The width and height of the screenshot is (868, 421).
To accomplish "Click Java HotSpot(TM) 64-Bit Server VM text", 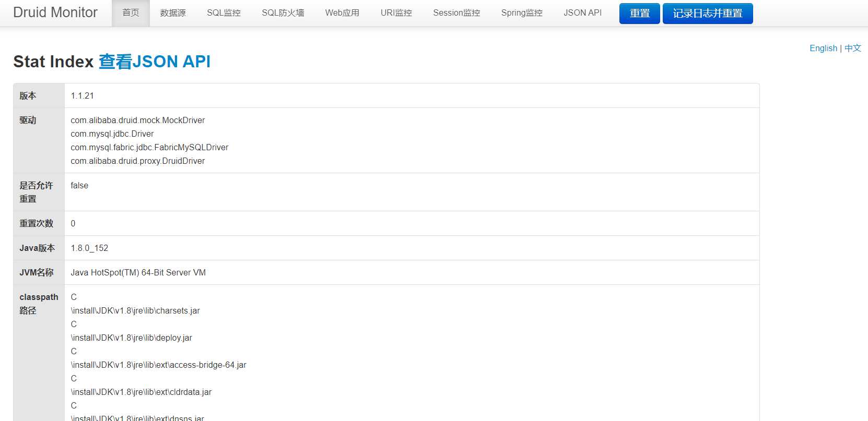I will tap(138, 272).
